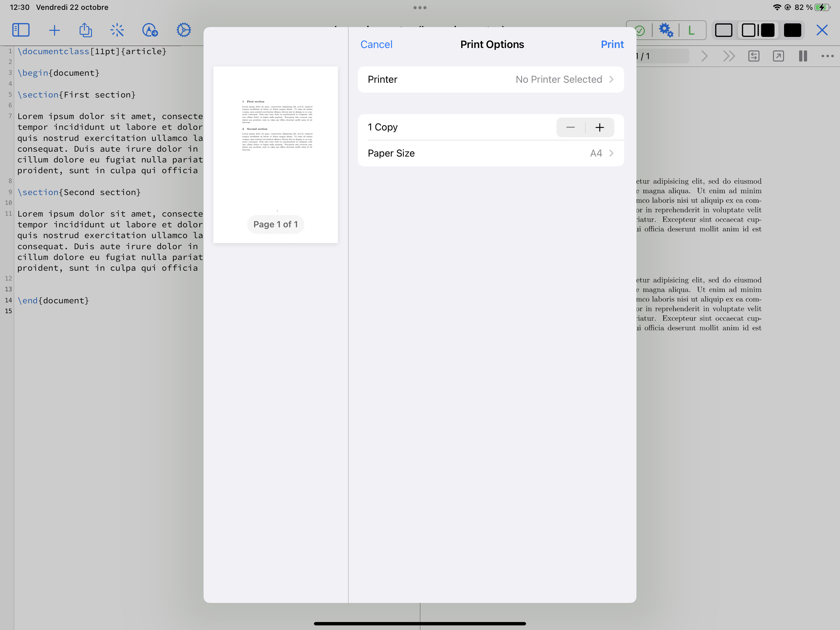Click the magic wand sparkle icon
Viewport: 840px width, 630px height.
coord(117,30)
